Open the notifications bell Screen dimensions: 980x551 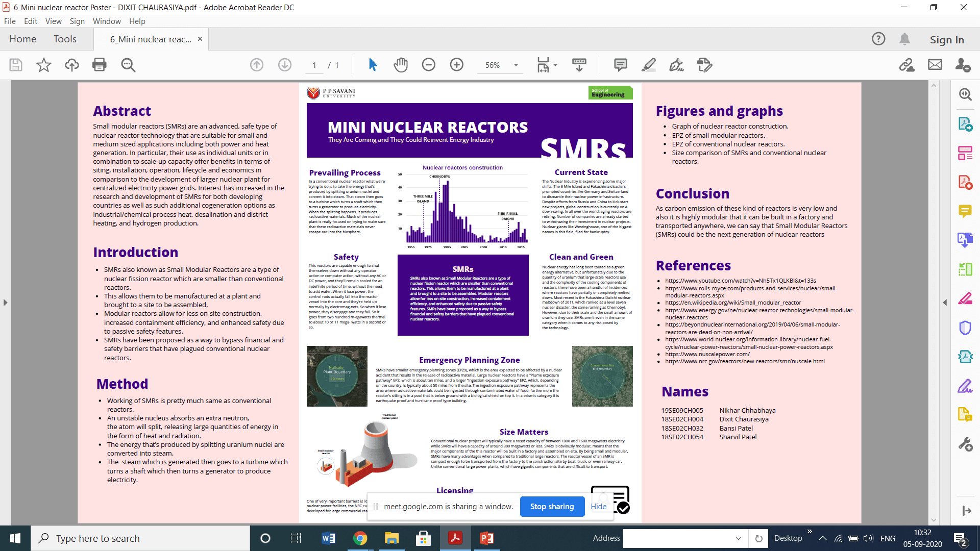point(905,39)
